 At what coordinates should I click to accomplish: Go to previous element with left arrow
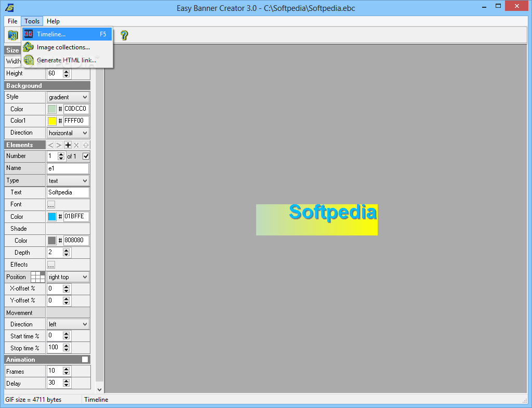50,146
